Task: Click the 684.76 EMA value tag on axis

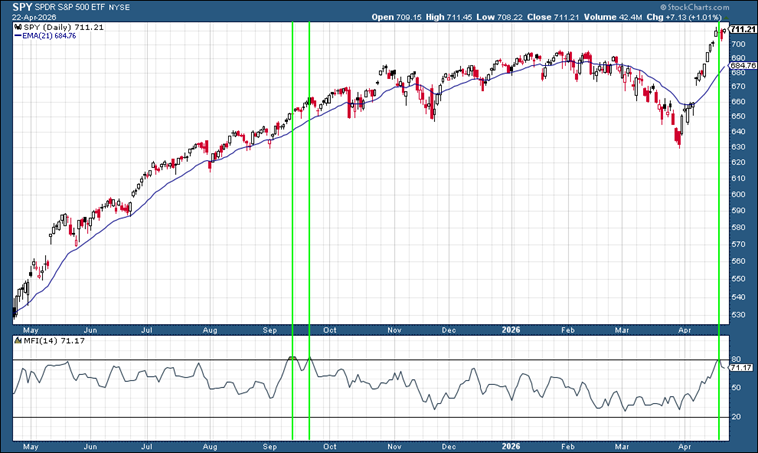Action: point(742,66)
